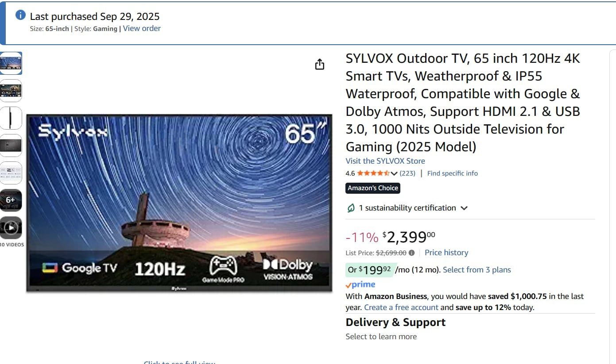Select the feature grid thumbnail
The width and height of the screenshot is (616, 364).
tap(11, 172)
